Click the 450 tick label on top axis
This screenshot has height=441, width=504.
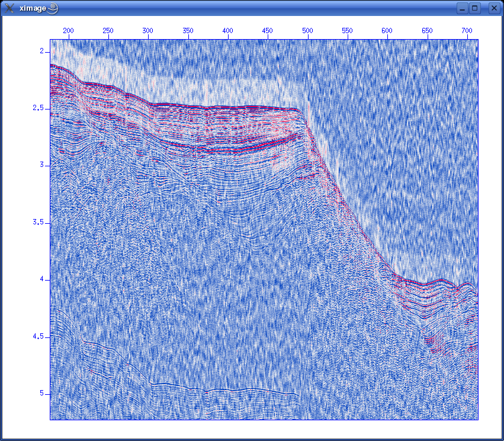268,31
